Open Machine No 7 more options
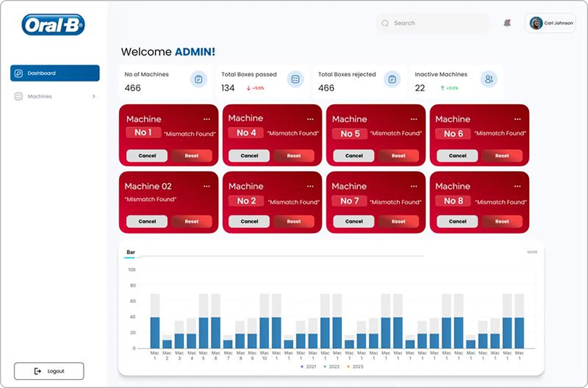 [414, 186]
